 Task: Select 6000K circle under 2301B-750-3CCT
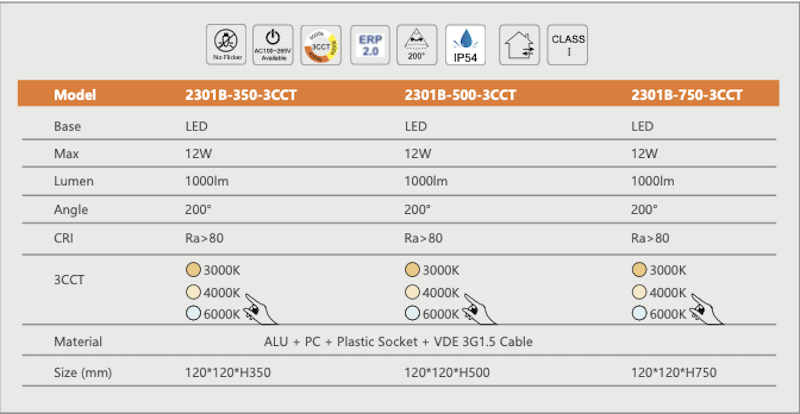pyautogui.click(x=638, y=313)
